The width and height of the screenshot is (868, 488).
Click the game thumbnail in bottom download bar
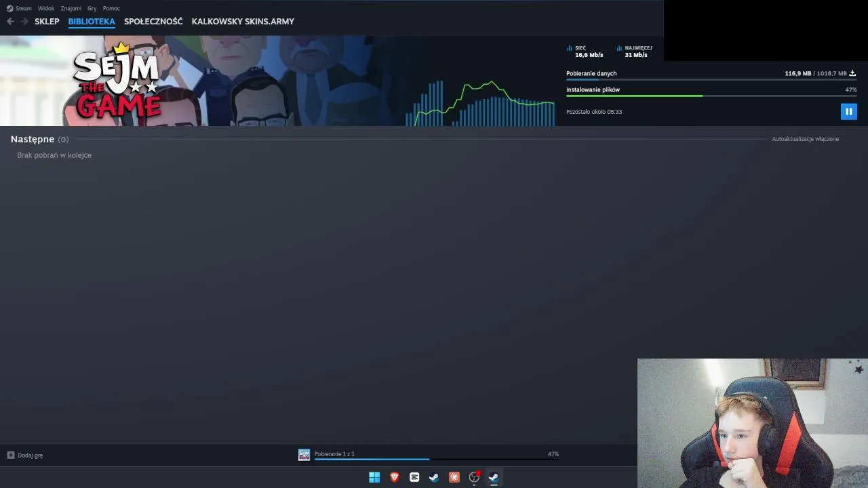click(x=304, y=455)
